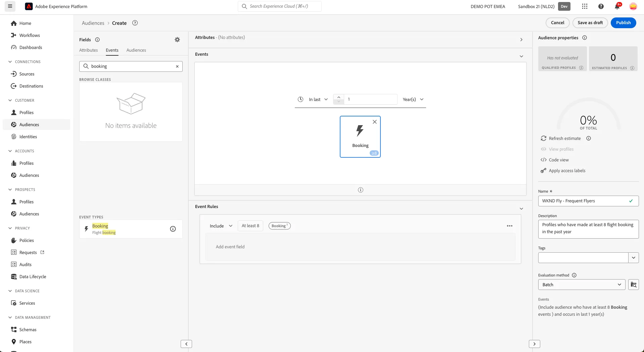Open the event rule more options menu

510,226
